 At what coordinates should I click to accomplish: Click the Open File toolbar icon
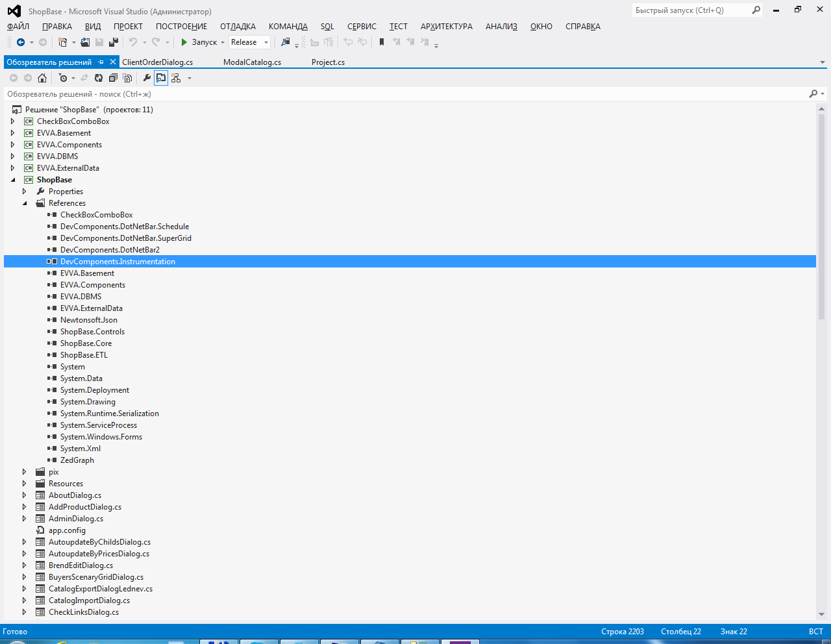85,42
